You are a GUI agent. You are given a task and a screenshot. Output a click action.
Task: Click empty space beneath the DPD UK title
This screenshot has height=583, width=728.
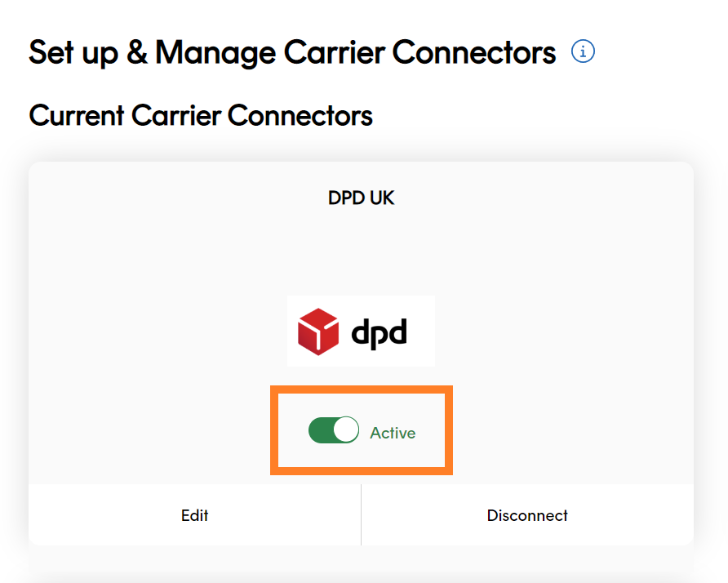[362, 251]
